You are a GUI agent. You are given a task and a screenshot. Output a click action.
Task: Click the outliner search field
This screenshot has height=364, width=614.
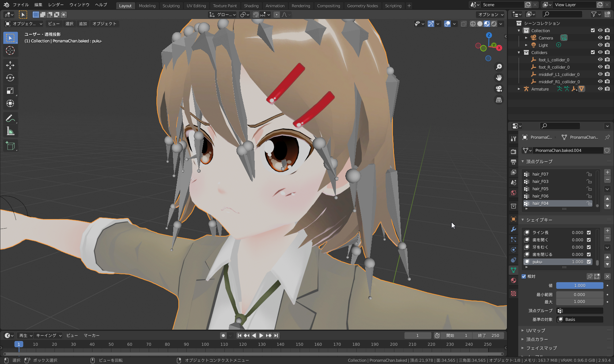point(562,14)
